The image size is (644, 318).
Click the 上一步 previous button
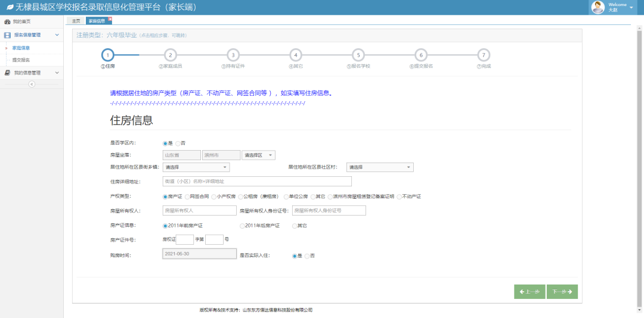click(x=530, y=292)
